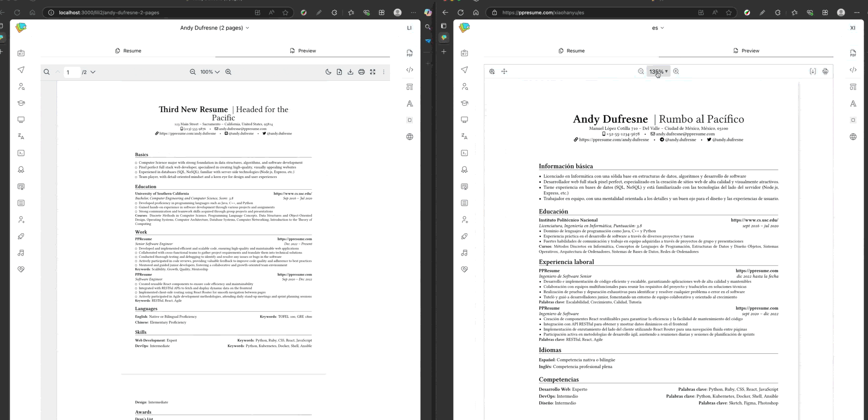The height and width of the screenshot is (420, 868).
Task: Toggle dark mode moon icon in left viewer
Action: click(328, 72)
